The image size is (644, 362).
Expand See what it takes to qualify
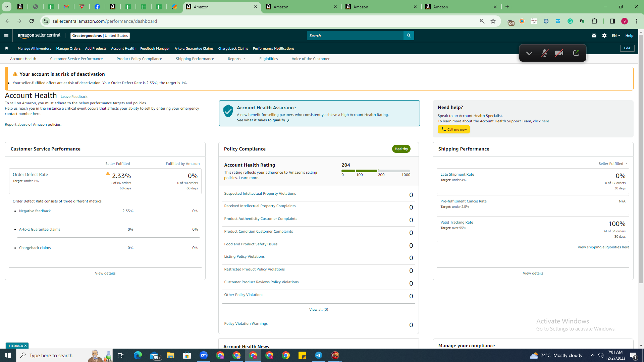pyautogui.click(x=263, y=120)
